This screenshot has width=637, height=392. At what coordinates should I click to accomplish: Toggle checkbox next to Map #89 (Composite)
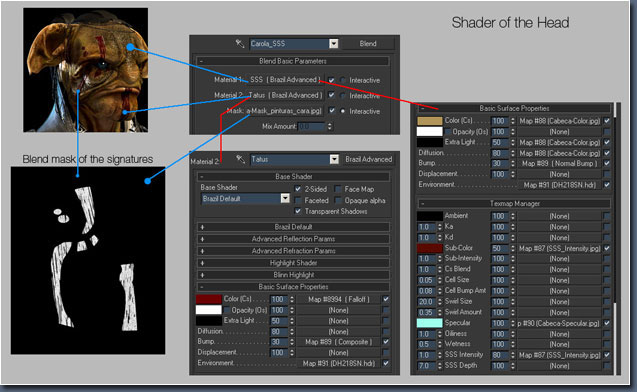[x=386, y=342]
